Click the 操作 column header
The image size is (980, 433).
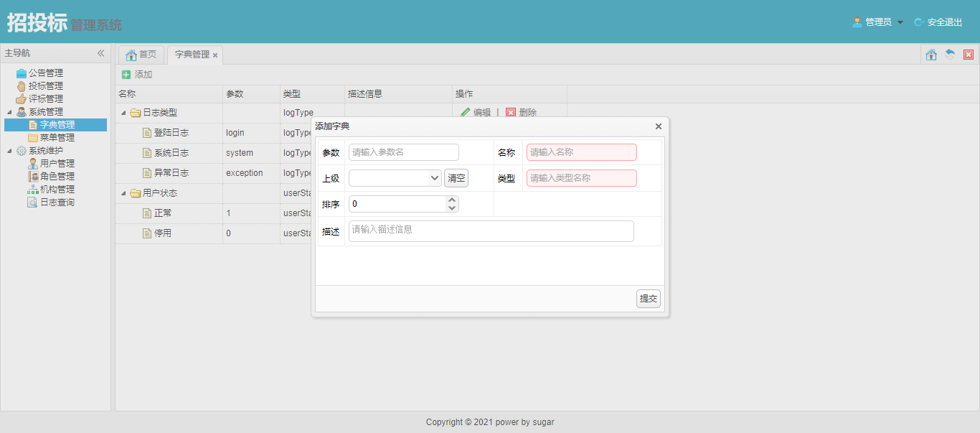tap(510, 94)
